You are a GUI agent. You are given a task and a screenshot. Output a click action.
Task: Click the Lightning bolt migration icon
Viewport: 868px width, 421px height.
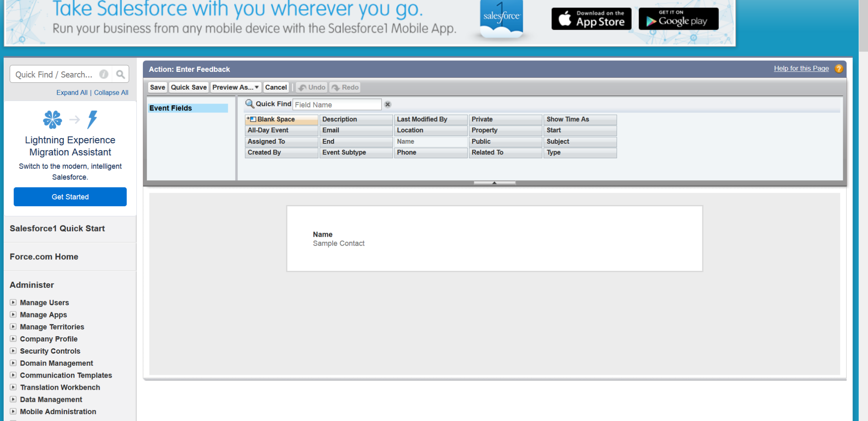point(93,119)
